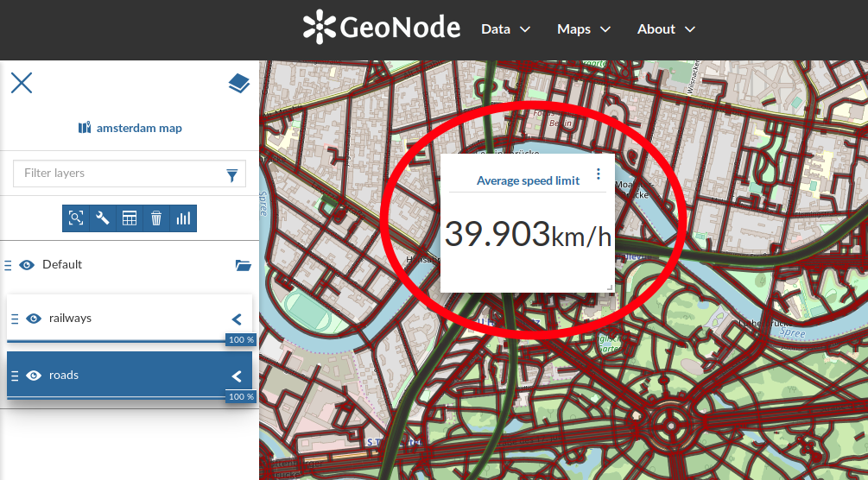Adjust the railways opacity slider
This screenshot has width=868, height=480.
(130, 341)
